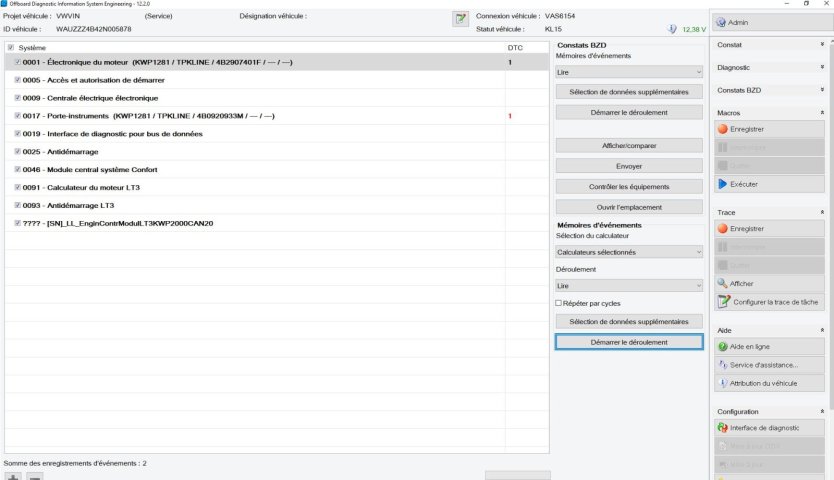Click the battery voltage indicator icon
Screen dimensions: 834x480
point(672,29)
